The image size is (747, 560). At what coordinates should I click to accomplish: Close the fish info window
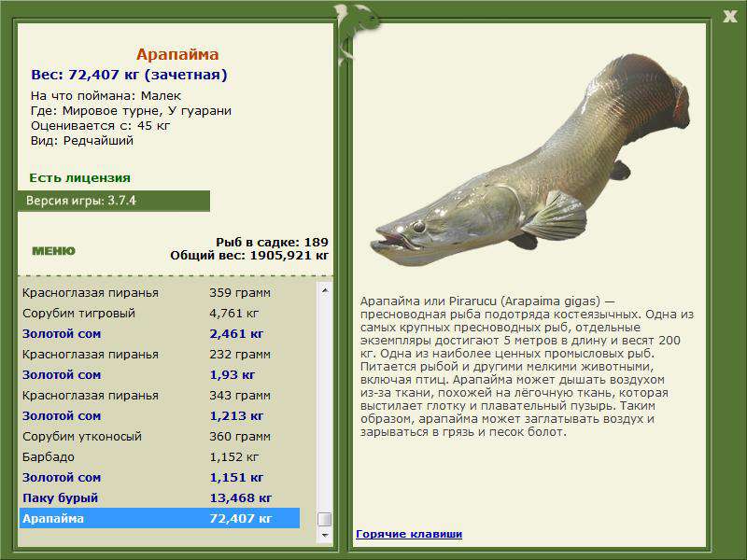point(729,14)
